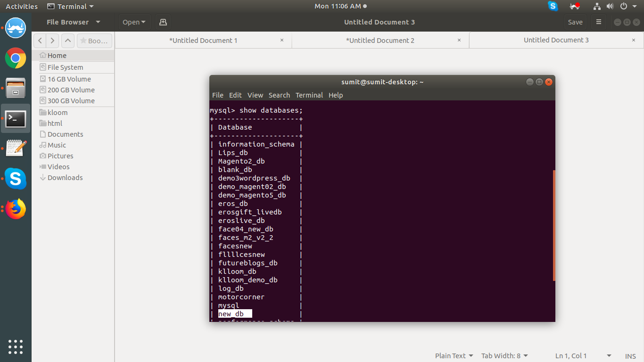Open the volume indicator in top bar
The width and height of the screenshot is (644, 362).
coord(610,6)
